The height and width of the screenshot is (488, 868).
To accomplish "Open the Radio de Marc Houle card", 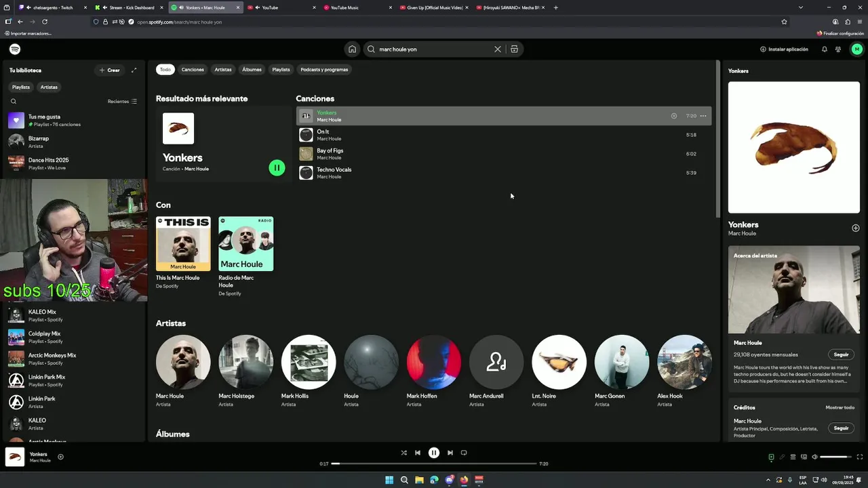I will click(246, 256).
